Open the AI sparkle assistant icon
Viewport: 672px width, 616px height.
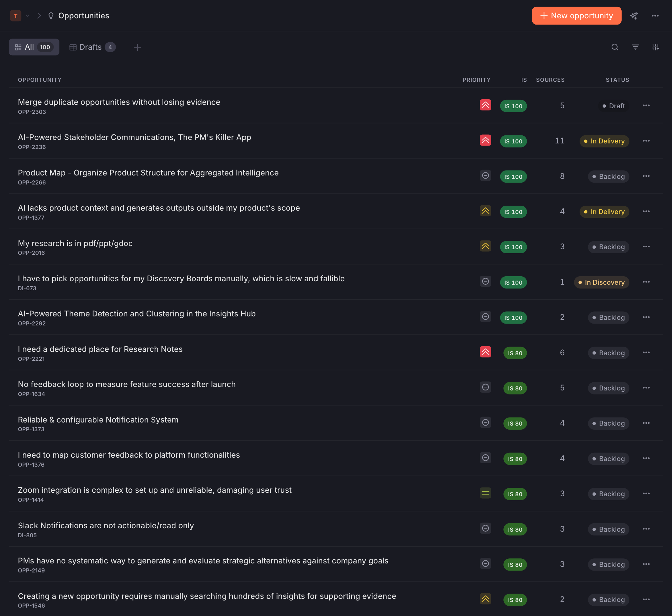(634, 16)
